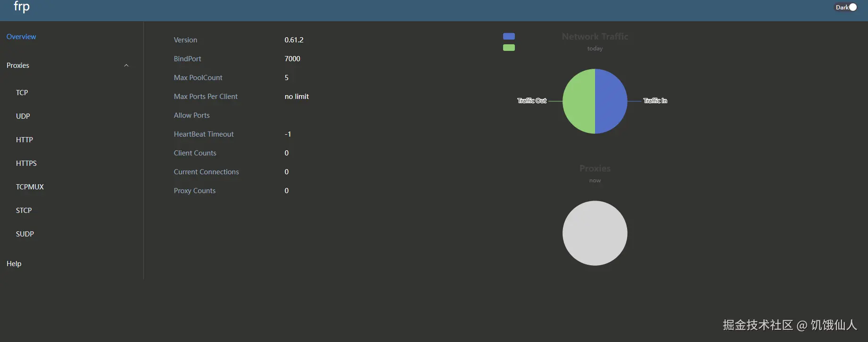
Task: Click the Traffic Out chart label
Action: pyautogui.click(x=532, y=101)
